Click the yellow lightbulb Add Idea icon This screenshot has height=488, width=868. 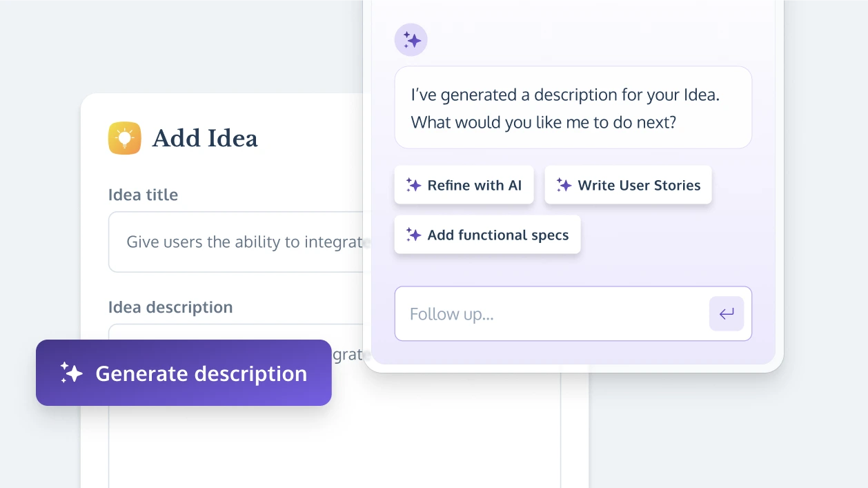pyautogui.click(x=125, y=138)
